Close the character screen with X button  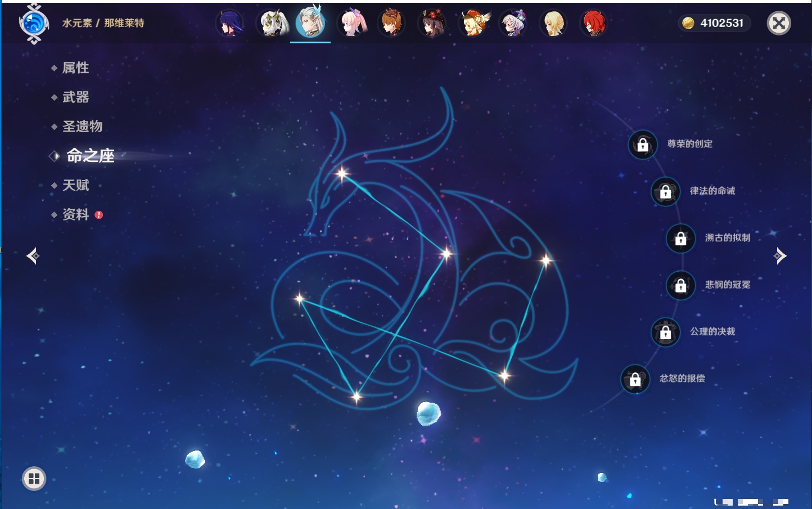779,23
